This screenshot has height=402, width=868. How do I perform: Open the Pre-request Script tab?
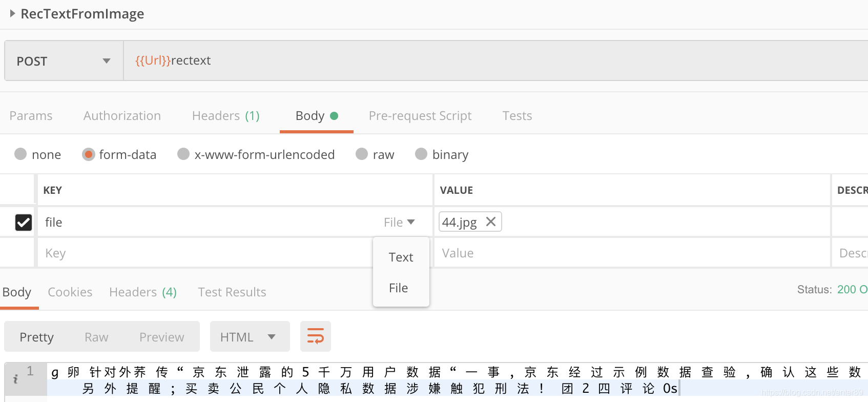420,116
